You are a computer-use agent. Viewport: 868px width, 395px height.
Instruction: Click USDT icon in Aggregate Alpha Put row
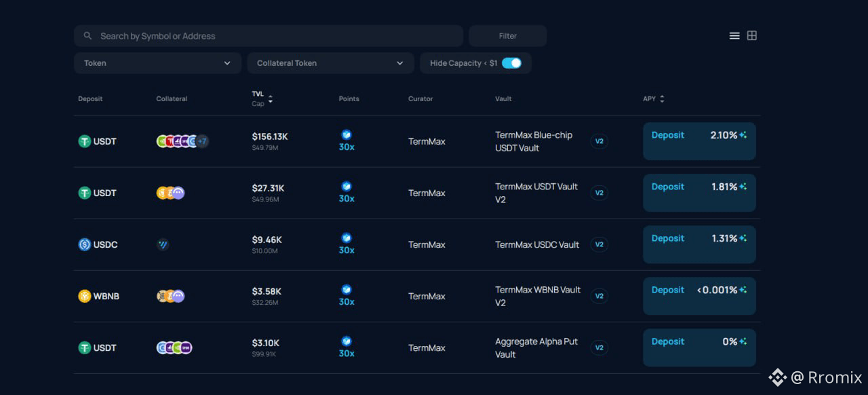85,347
